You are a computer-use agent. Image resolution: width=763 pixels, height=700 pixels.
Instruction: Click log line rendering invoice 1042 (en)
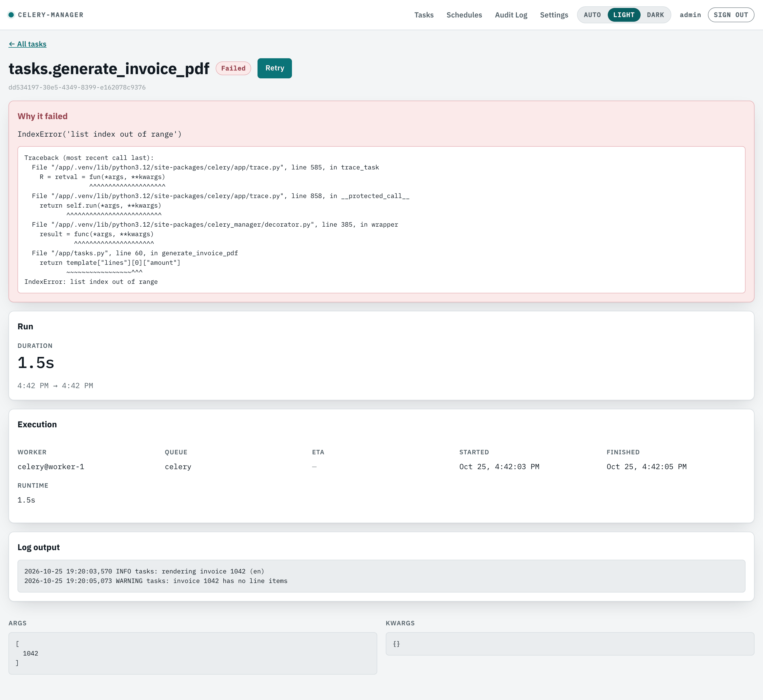[x=144, y=571]
